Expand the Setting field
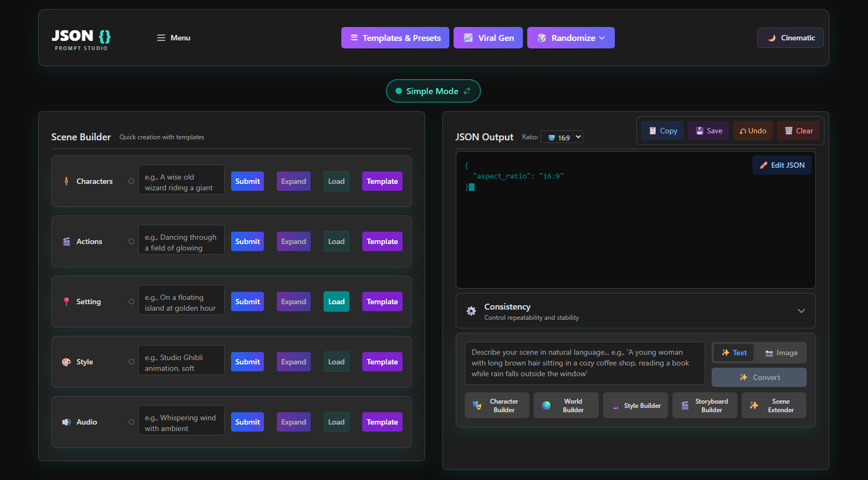The height and width of the screenshot is (480, 868). pyautogui.click(x=293, y=302)
